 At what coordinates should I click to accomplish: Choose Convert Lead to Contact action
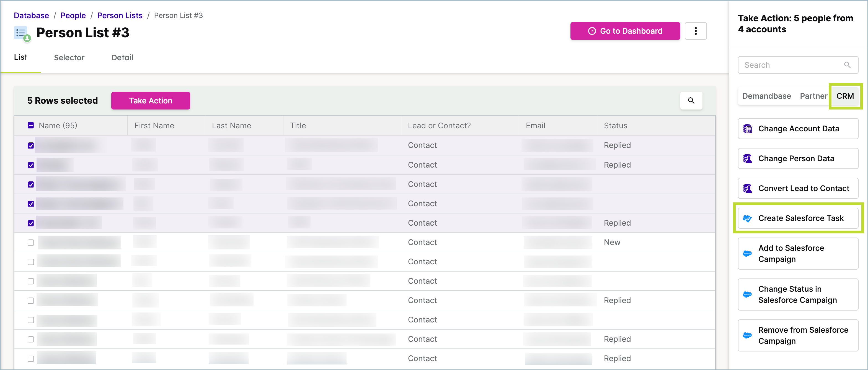(798, 188)
